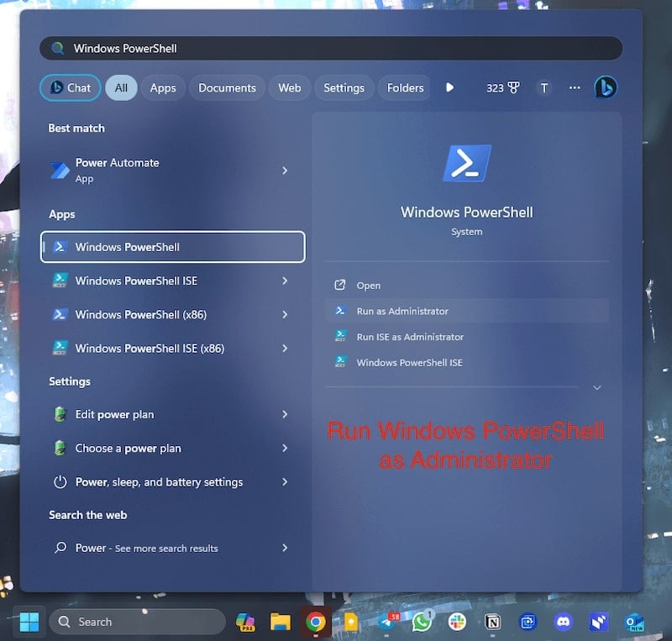The image size is (672, 641).
Task: Open Google Chrome from taskbar
Action: click(316, 622)
